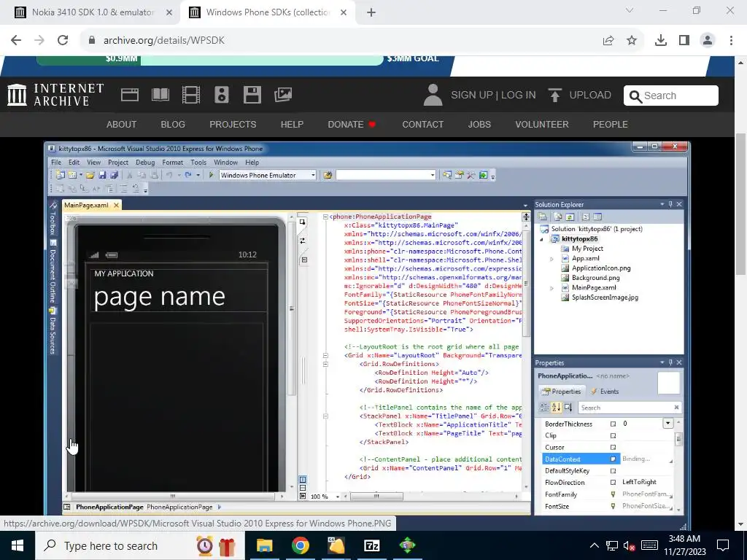Open the CONTACT navigation item
Viewport: 747px width, 560px height.
pyautogui.click(x=422, y=124)
